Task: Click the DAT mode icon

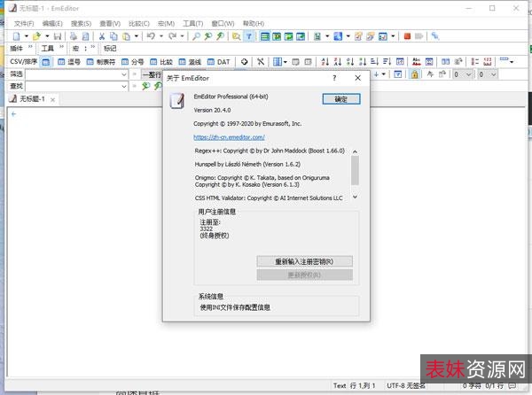Action: click(x=219, y=62)
